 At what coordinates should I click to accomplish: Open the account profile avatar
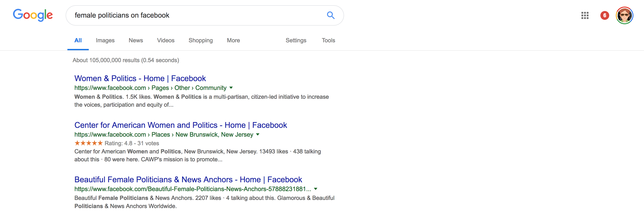(624, 15)
